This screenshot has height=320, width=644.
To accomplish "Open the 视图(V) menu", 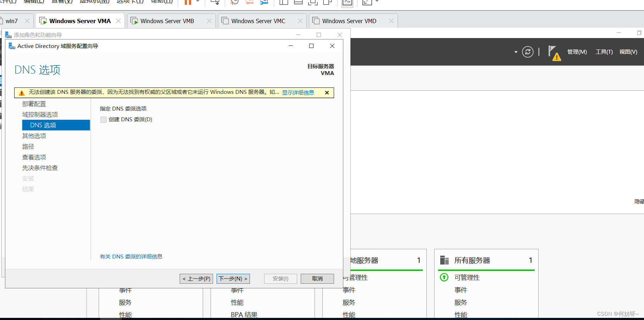I will pyautogui.click(x=628, y=52).
